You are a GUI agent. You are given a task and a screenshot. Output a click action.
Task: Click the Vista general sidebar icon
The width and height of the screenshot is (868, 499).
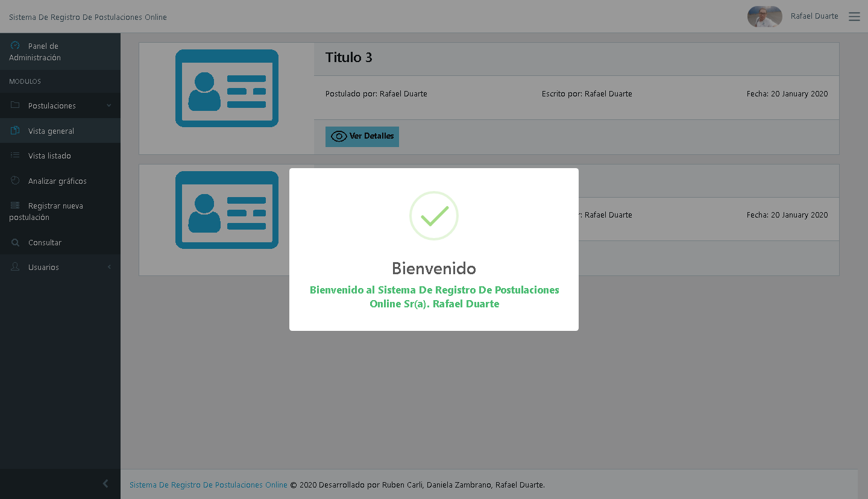(x=15, y=131)
